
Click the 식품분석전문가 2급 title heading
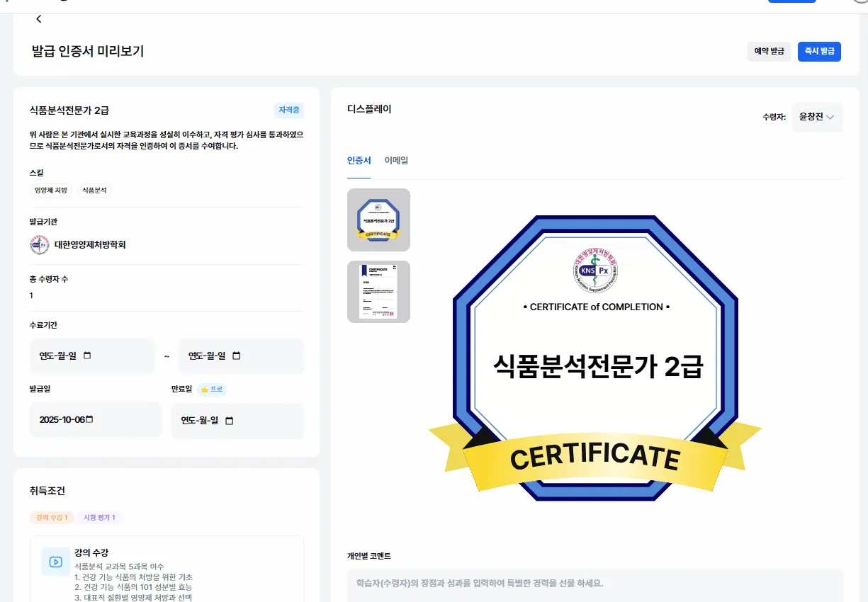click(69, 110)
